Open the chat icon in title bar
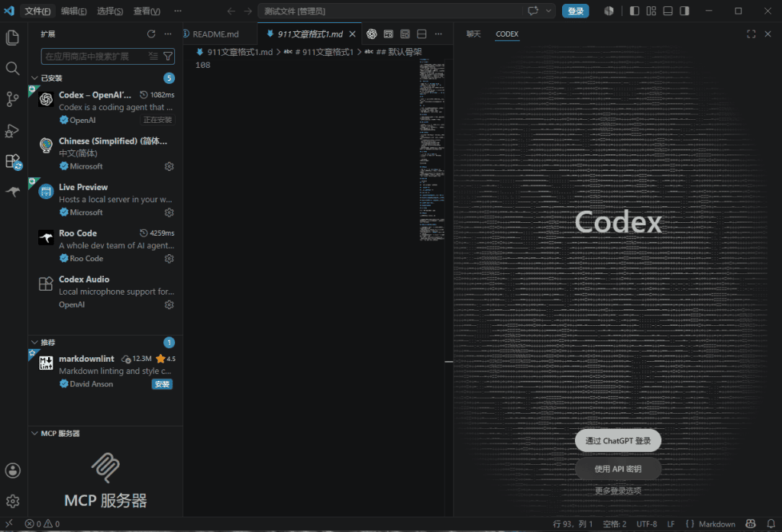The image size is (782, 532). coord(533,11)
